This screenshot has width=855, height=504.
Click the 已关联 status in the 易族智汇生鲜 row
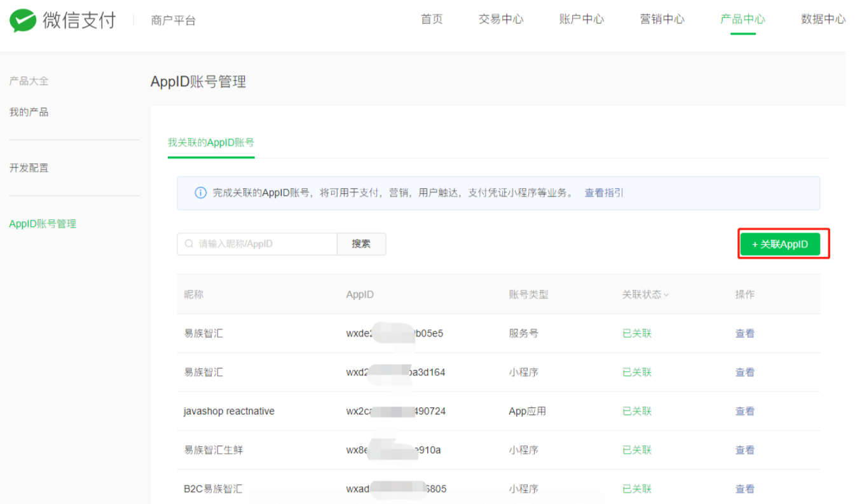637,450
